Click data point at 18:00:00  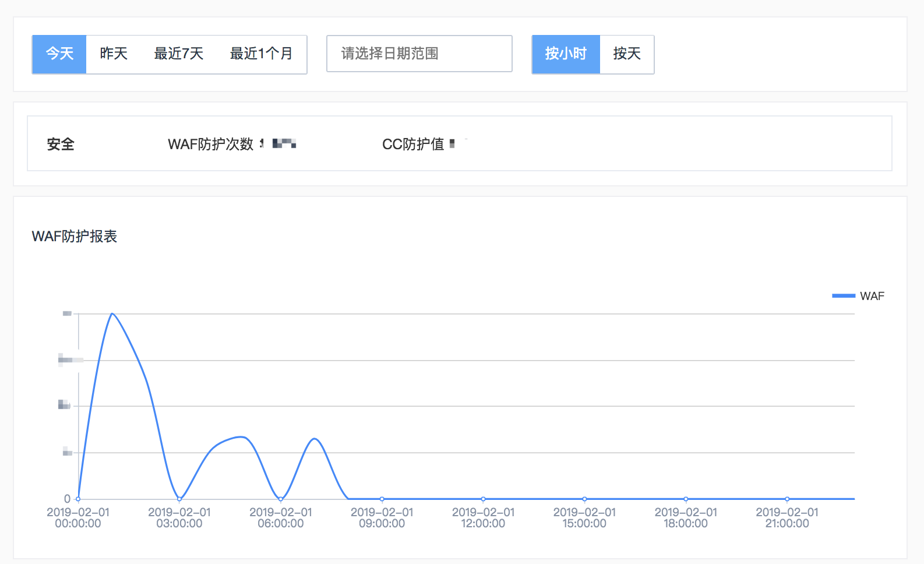(686, 499)
